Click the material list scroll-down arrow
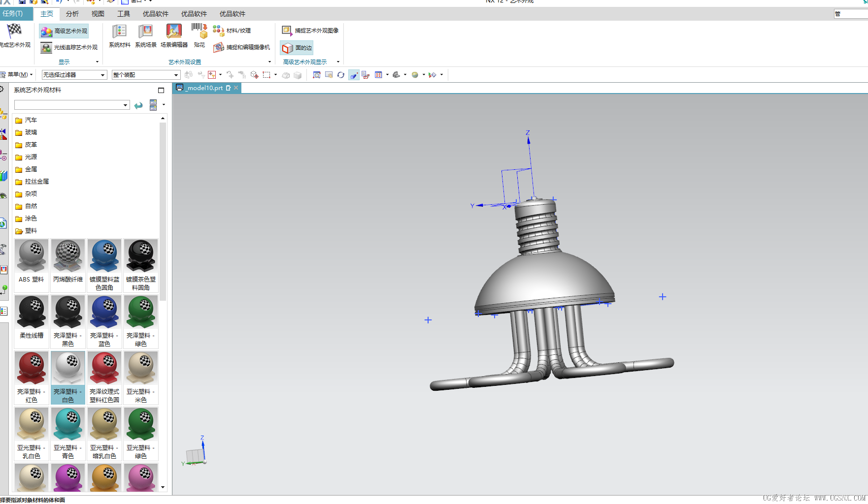 (163, 487)
